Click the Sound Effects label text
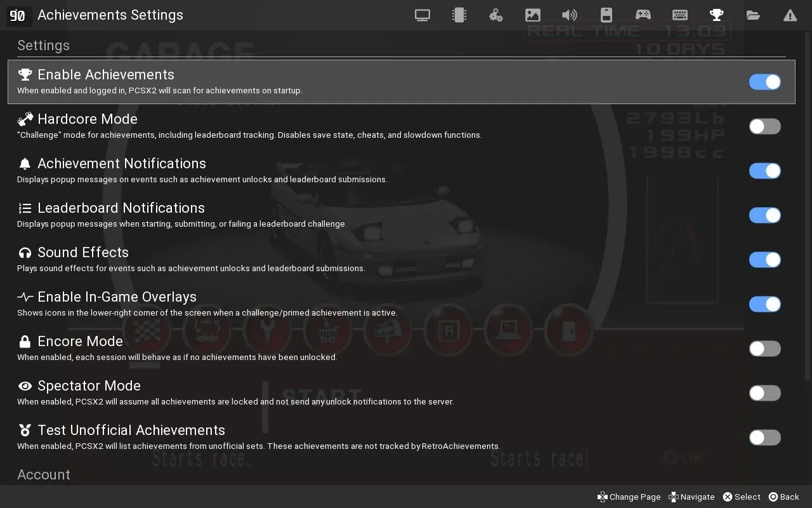This screenshot has height=508, width=812. point(83,253)
